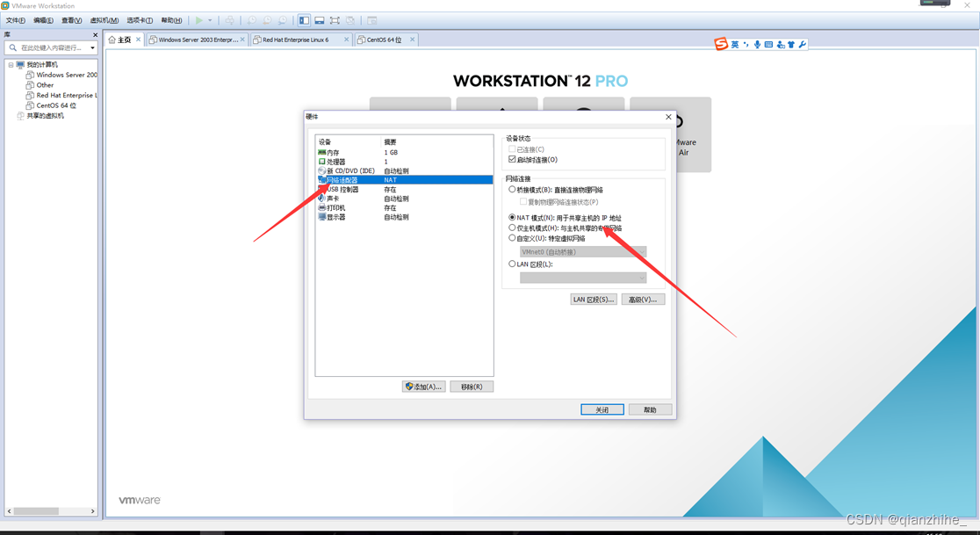Viewport: 980px width, 535px height.
Task: Click the punctuation mode icon on IME bar
Action: coord(746,45)
